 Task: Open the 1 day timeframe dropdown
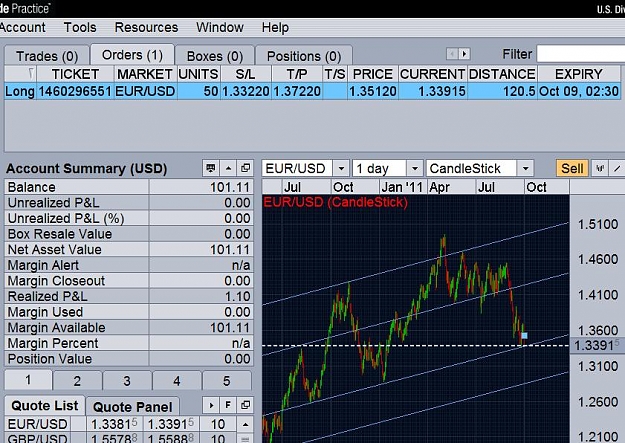(x=415, y=168)
